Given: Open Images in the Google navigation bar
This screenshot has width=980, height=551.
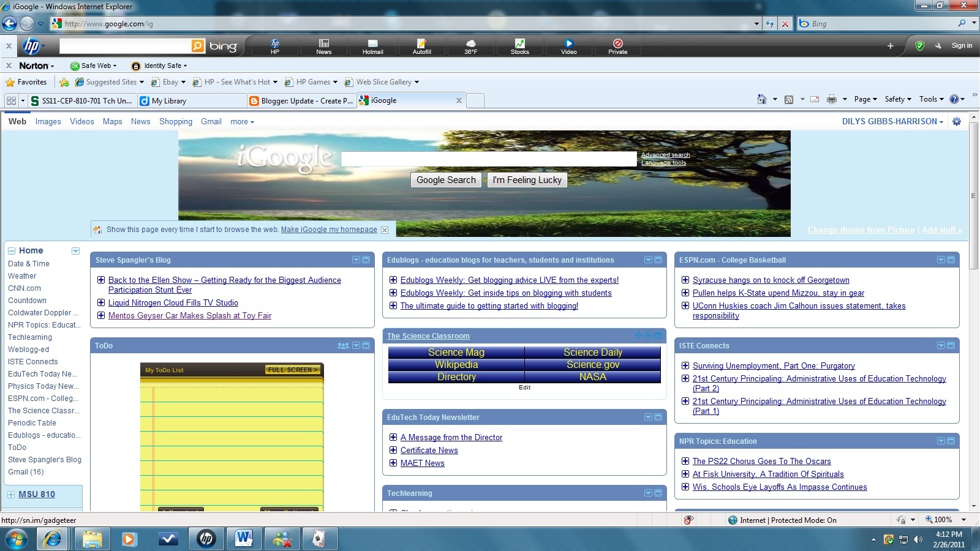Looking at the screenshot, I should coord(48,122).
